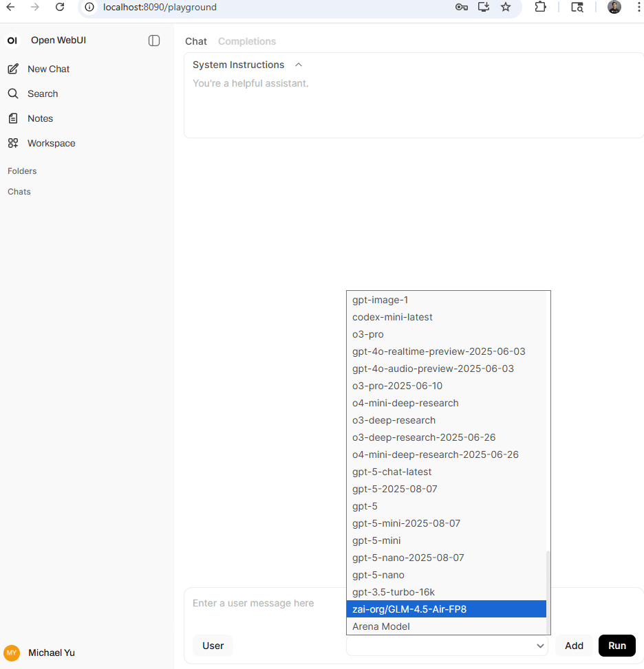Select gpt-5-chat-latest option
Image resolution: width=644 pixels, height=669 pixels.
447,472
